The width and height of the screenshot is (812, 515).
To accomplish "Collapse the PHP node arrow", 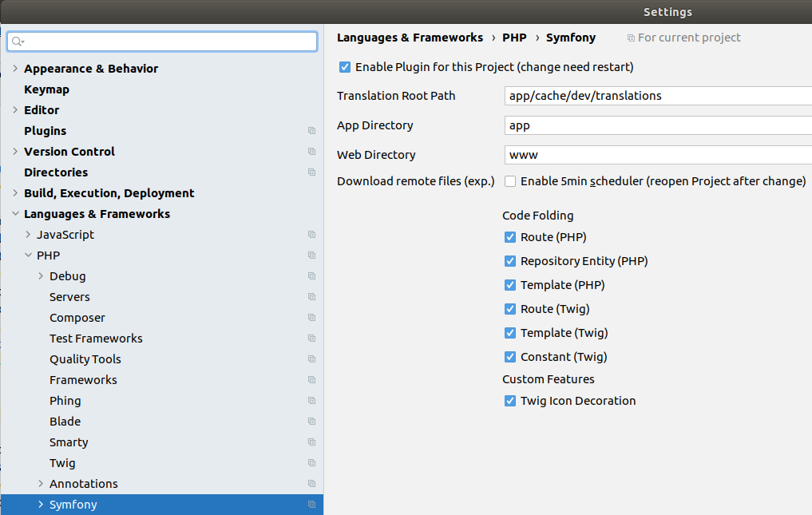I will 28,256.
